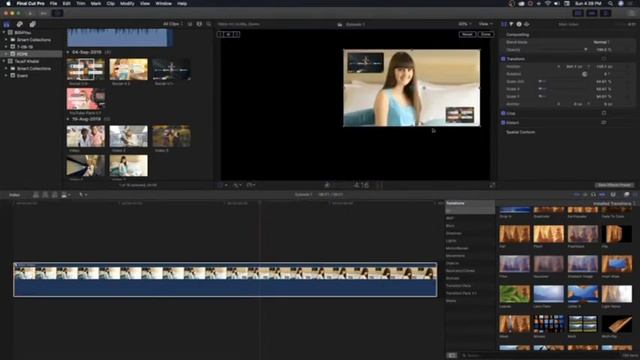Change timeline clip appearance icon

click(613, 195)
